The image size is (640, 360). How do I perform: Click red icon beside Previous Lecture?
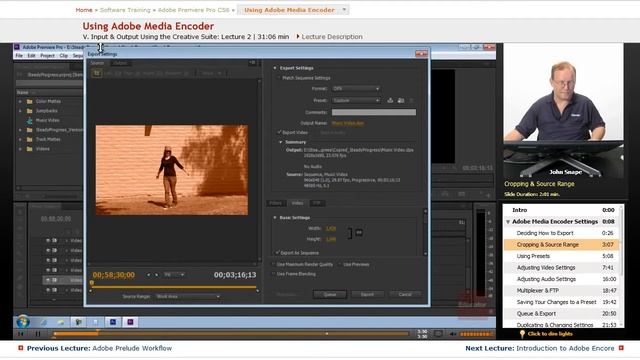point(21,348)
